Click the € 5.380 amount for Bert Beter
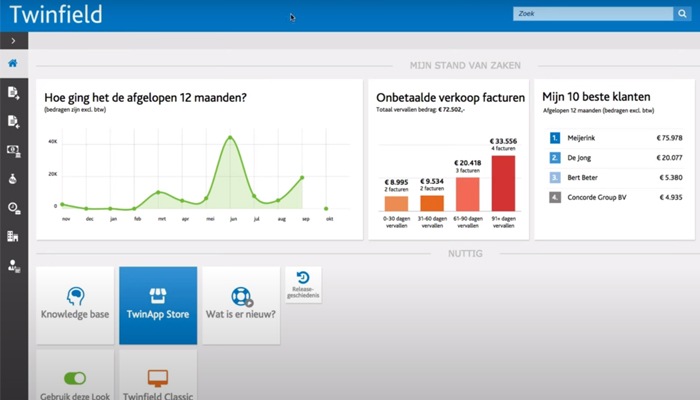 point(671,177)
